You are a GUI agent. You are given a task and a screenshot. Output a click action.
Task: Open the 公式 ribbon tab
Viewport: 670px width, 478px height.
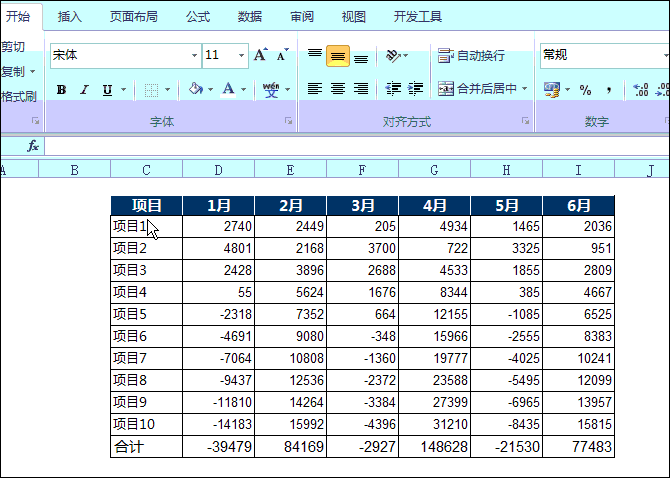click(198, 17)
